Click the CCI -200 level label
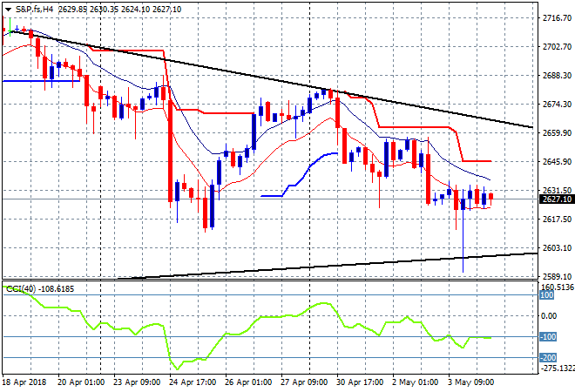 (548, 357)
